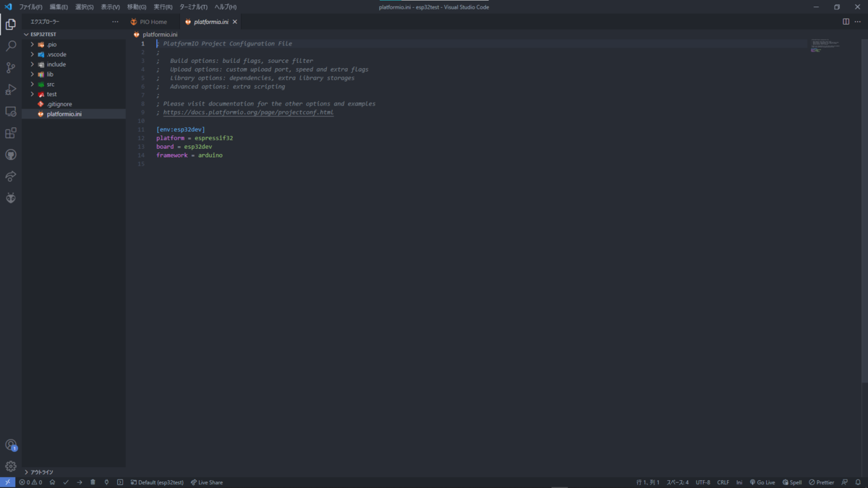Open Explorer panel More Actions ellipsis
This screenshot has height=488, width=868.
click(x=115, y=22)
